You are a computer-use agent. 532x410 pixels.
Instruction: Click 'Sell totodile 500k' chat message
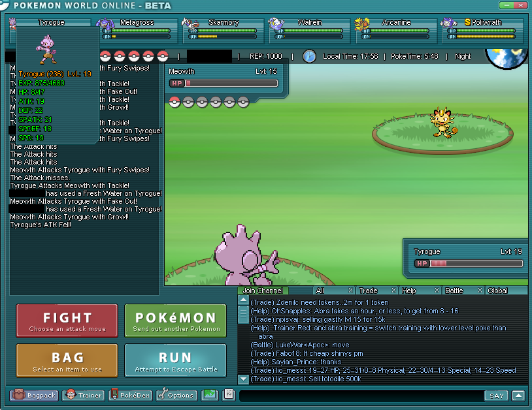click(x=305, y=379)
